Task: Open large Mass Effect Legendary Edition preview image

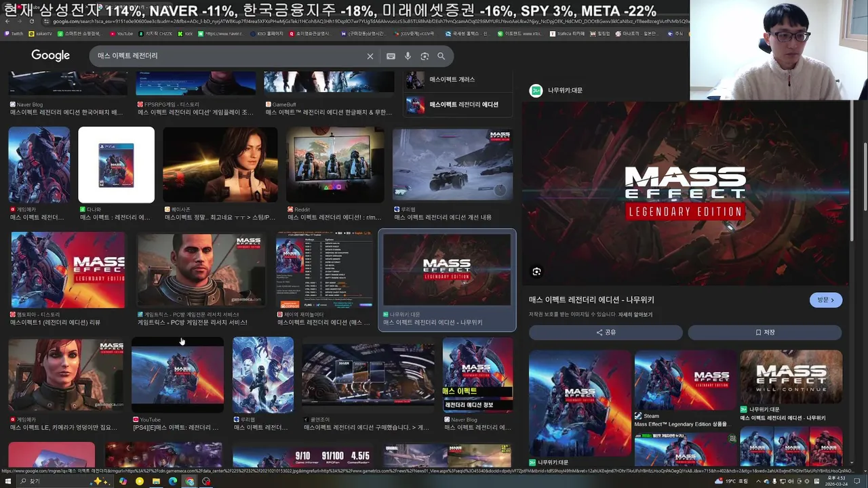Action: (685, 193)
